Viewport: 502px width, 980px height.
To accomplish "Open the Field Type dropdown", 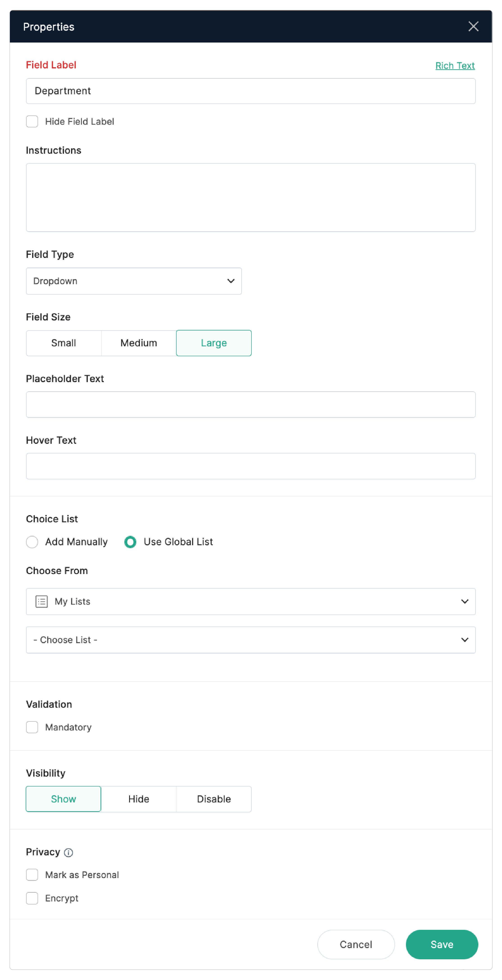I will 134,281.
